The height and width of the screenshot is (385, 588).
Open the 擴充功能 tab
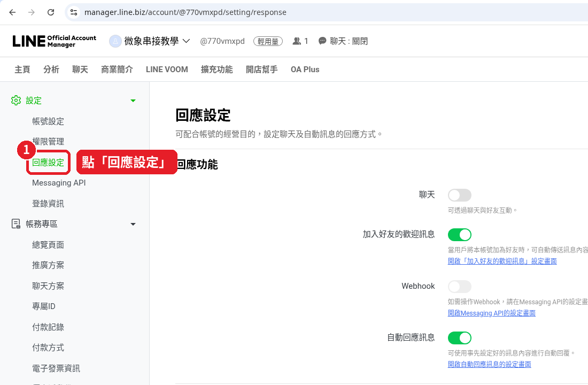(216, 70)
